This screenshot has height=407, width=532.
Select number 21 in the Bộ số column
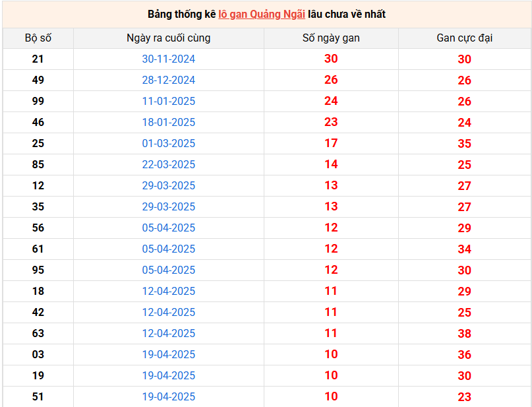38,59
